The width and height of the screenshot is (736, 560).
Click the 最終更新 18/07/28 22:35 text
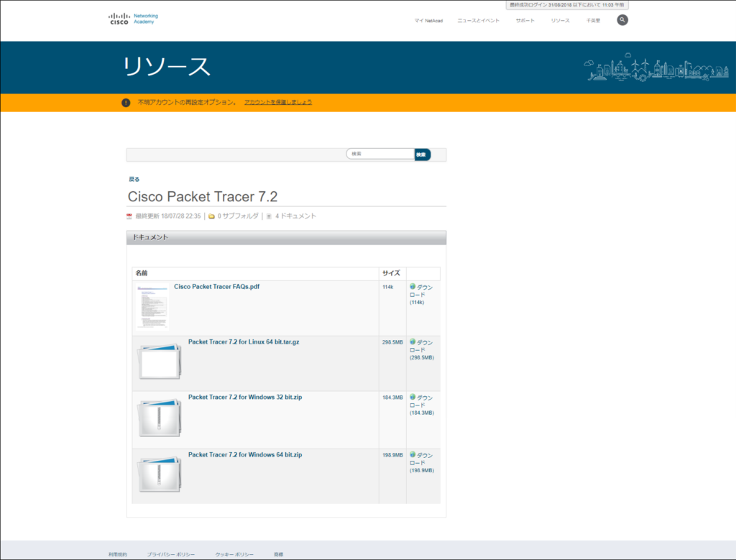tap(168, 216)
